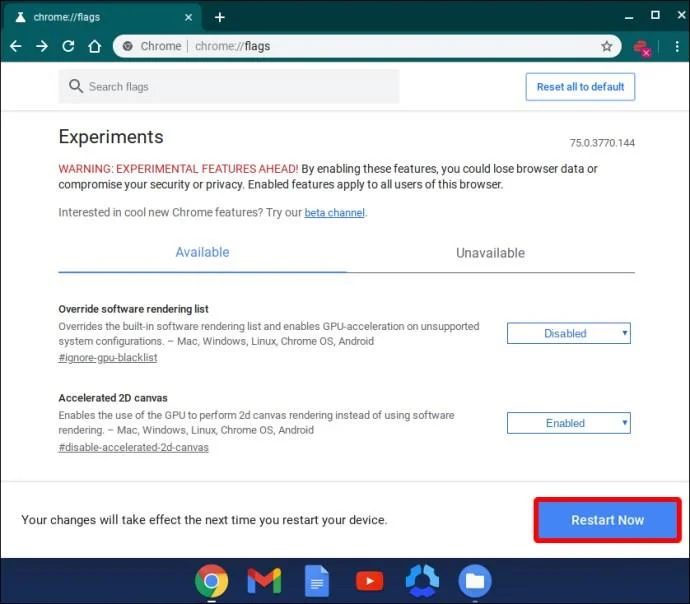Click the WARNING: EXPERIMENTAL FEATURES AHEAD! text
The height and width of the screenshot is (604, 690).
178,169
